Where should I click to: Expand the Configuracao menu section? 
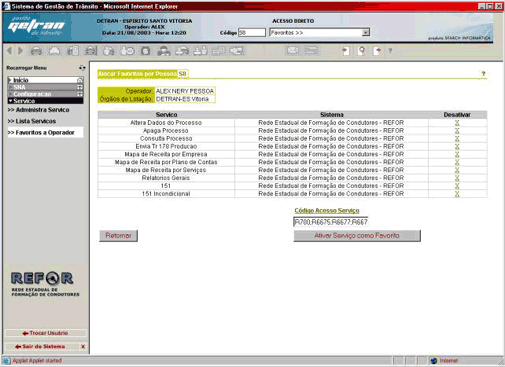[45, 94]
